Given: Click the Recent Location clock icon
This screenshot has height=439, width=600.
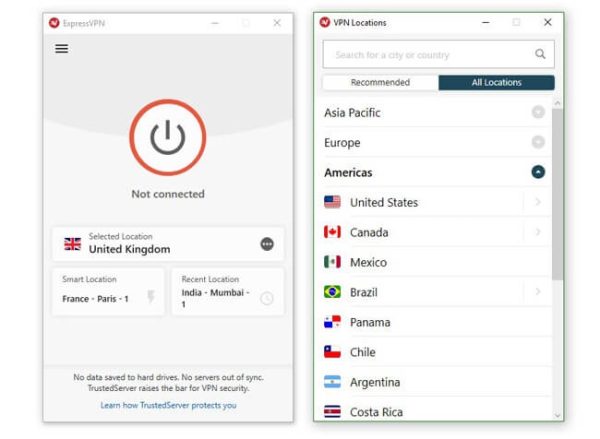Looking at the screenshot, I should pos(267,298).
